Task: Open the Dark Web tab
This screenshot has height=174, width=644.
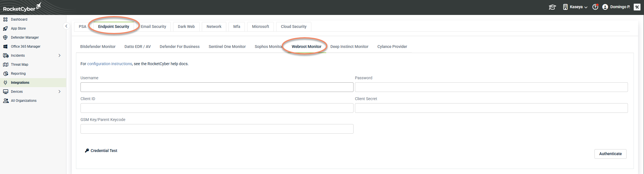Action: pyautogui.click(x=186, y=27)
